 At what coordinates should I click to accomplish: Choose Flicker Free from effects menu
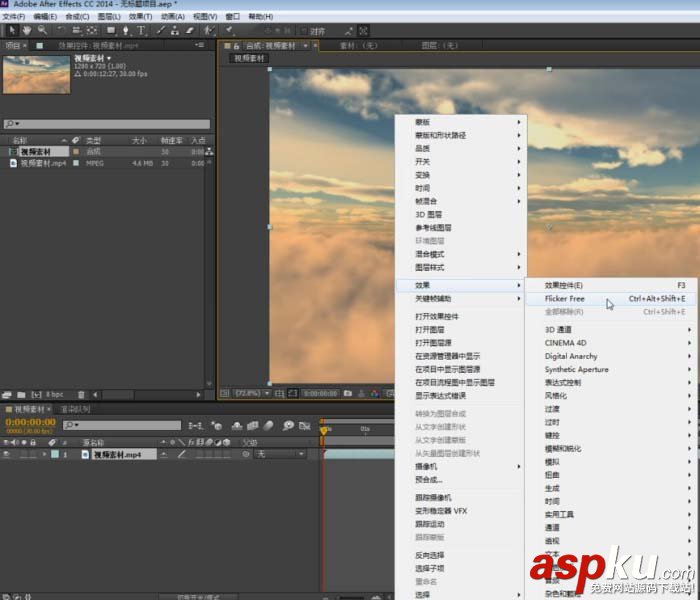click(565, 298)
